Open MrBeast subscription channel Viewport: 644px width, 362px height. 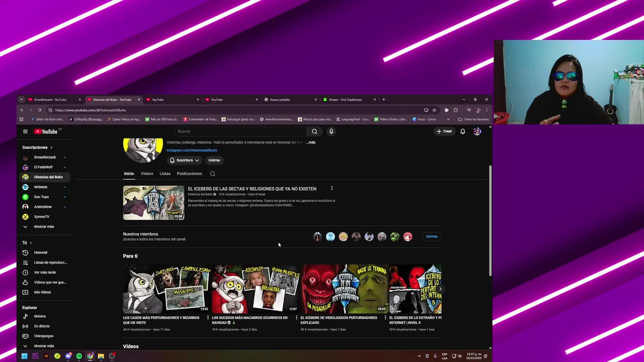[46, 187]
